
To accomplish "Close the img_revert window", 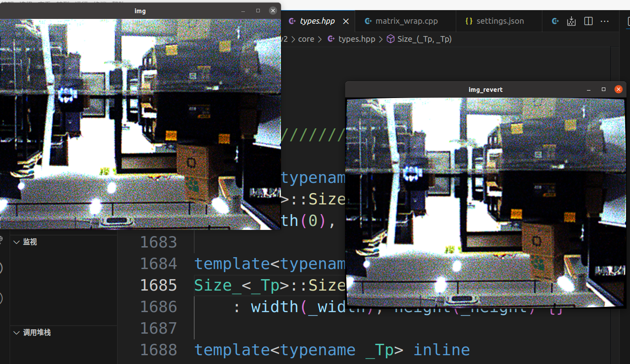I will pyautogui.click(x=619, y=90).
